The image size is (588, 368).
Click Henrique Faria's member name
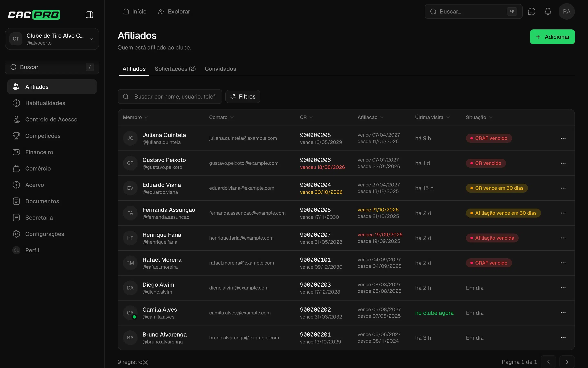[x=161, y=235]
